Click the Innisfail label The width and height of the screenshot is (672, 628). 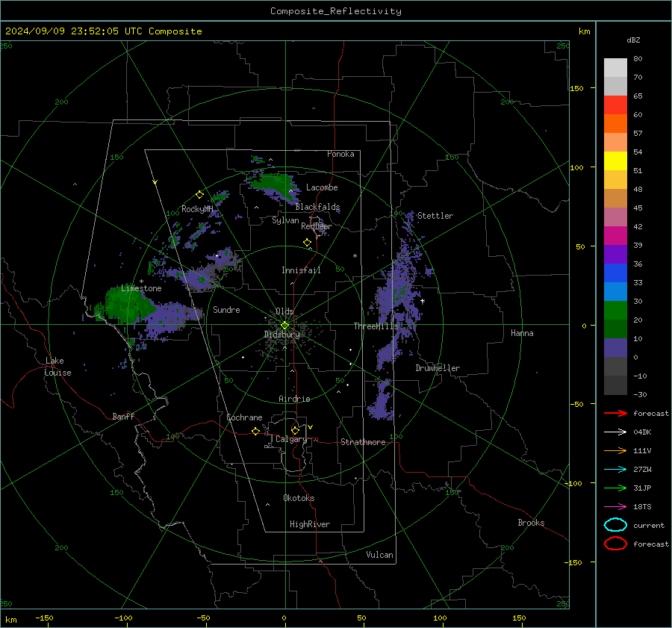pos(301,270)
